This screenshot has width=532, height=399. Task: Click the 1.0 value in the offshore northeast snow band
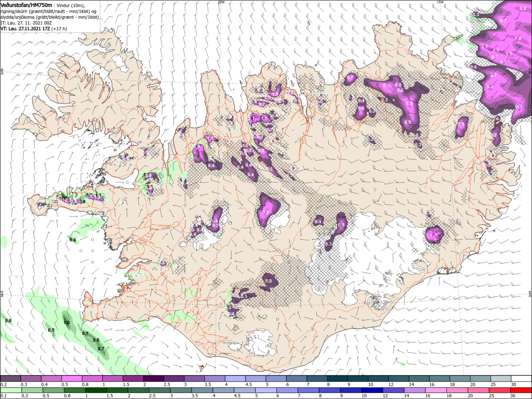[518, 39]
